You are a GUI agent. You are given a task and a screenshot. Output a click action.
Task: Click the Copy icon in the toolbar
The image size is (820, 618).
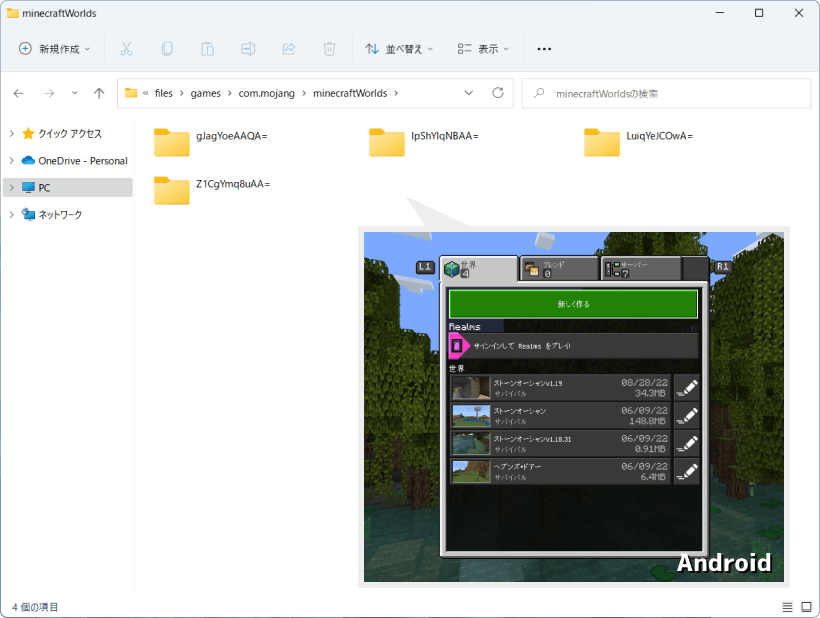tap(167, 49)
